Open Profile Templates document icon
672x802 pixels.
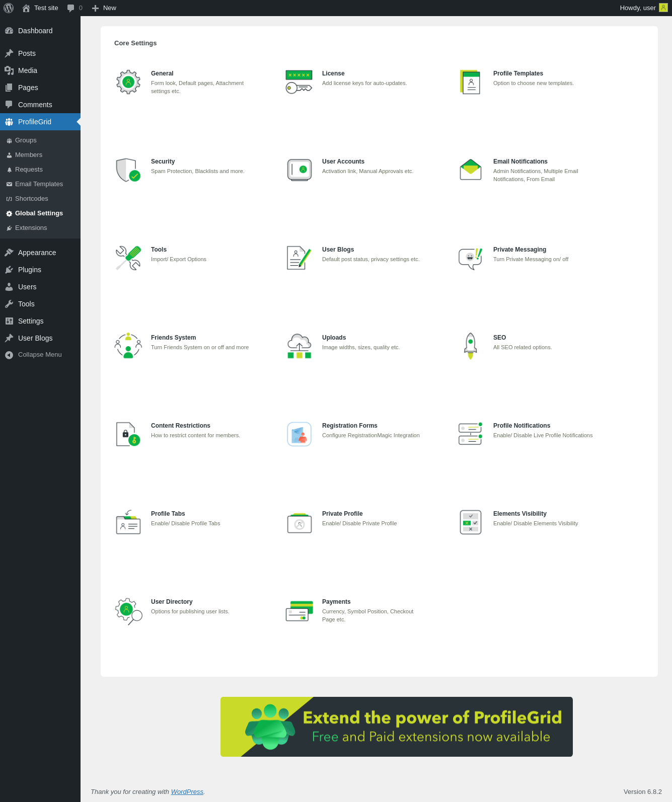click(470, 82)
